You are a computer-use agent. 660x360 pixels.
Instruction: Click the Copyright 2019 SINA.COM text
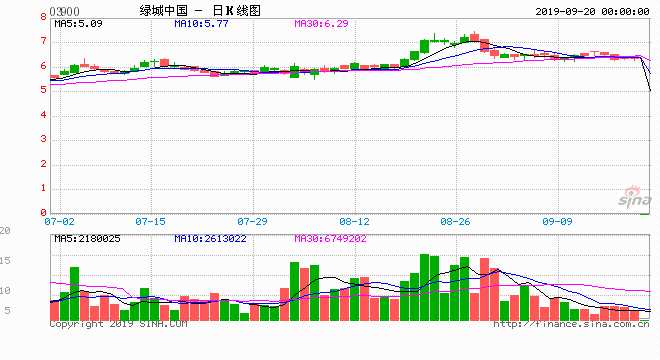(118, 324)
